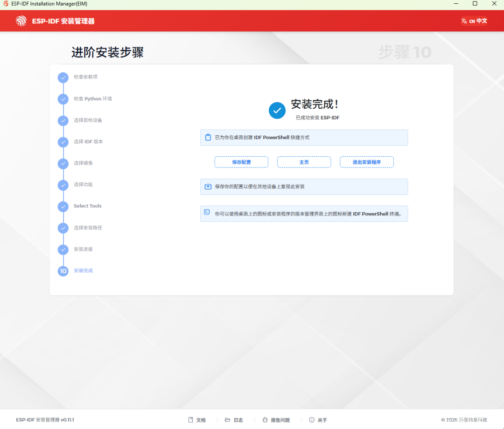Select the 检查 Python 环境 step
Viewport: 504px width, 429px height.
tap(93, 98)
